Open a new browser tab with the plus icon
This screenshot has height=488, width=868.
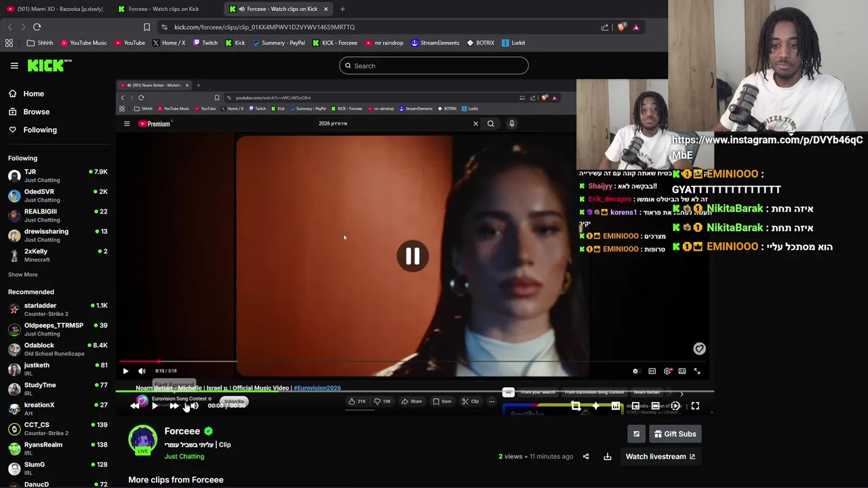tap(342, 9)
